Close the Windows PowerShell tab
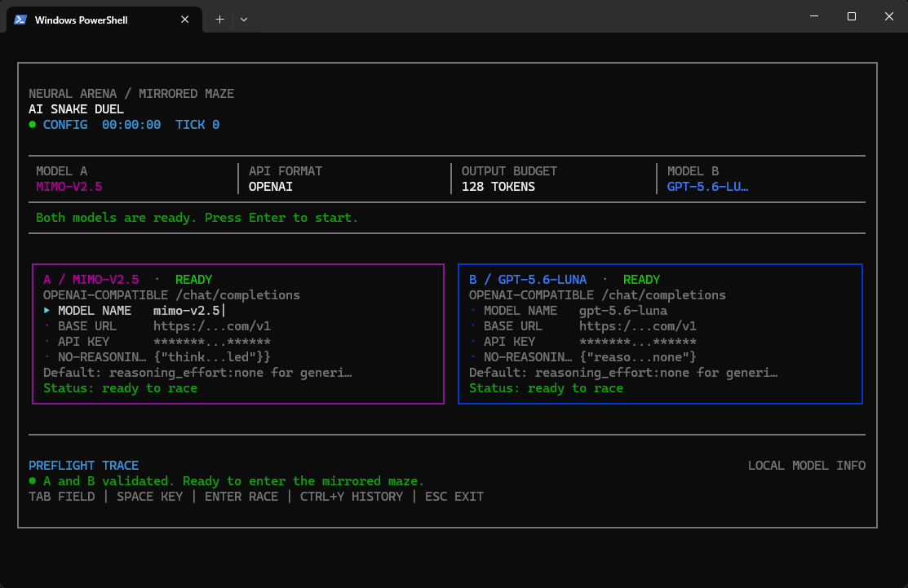The image size is (908, 588). point(184,20)
